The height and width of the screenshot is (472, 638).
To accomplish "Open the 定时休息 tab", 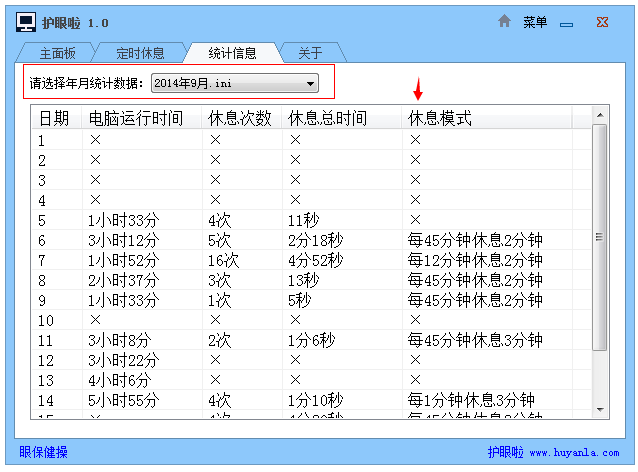I will [x=139, y=53].
